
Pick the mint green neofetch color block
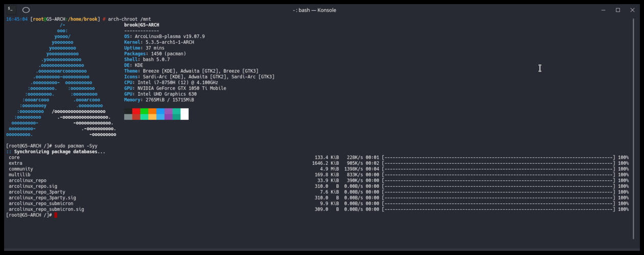point(144,117)
